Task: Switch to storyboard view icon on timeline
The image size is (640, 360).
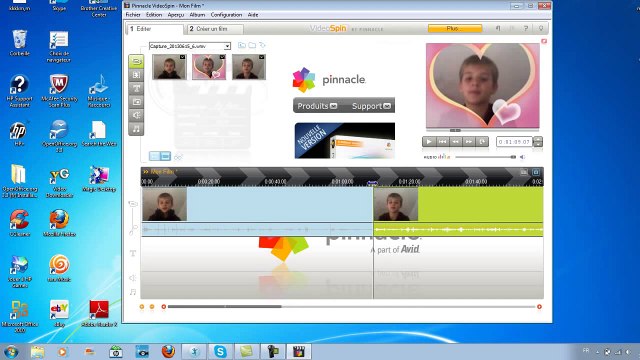Action: click(x=524, y=172)
